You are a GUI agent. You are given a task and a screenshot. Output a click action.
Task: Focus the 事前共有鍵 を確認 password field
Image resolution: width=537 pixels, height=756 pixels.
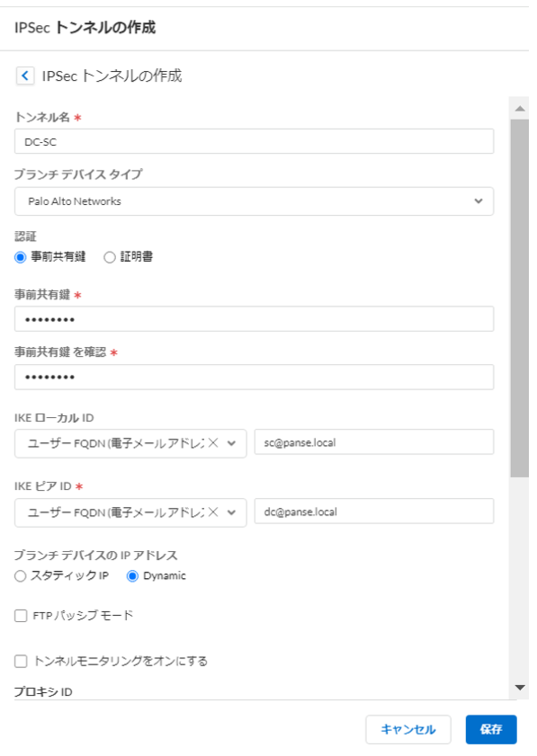(x=254, y=377)
